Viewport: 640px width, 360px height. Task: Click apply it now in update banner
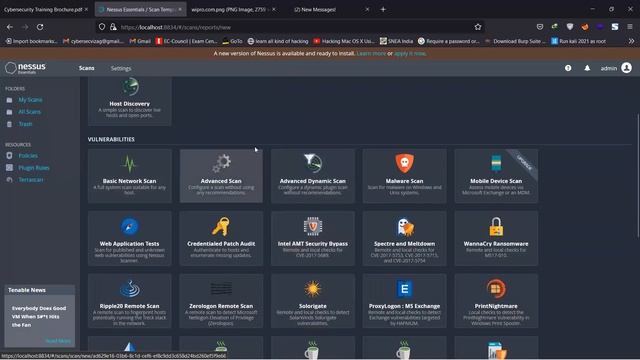coord(410,53)
